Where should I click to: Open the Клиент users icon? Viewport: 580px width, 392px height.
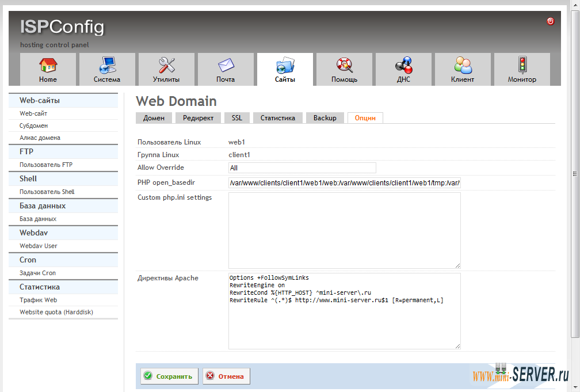463,65
